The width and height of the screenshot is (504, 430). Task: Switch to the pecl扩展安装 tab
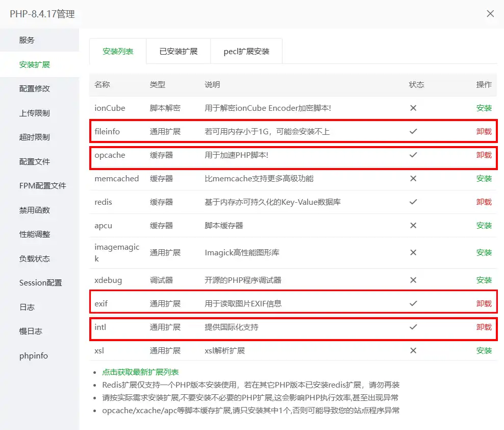coord(246,52)
